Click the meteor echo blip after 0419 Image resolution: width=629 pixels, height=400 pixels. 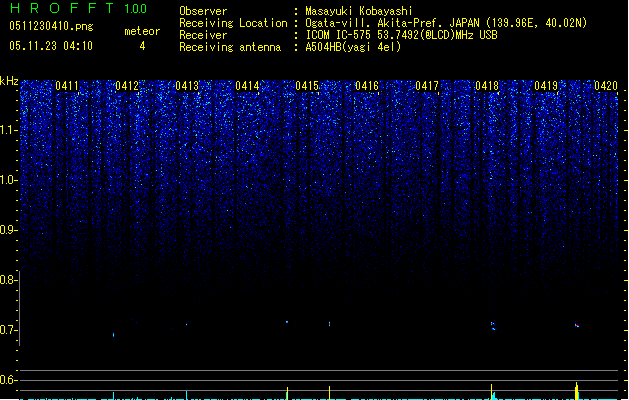click(576, 325)
